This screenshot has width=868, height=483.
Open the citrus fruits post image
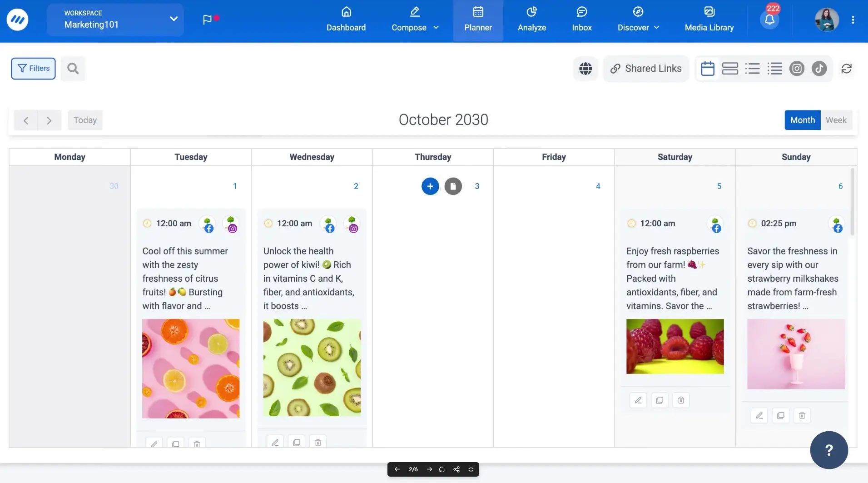[191, 368]
